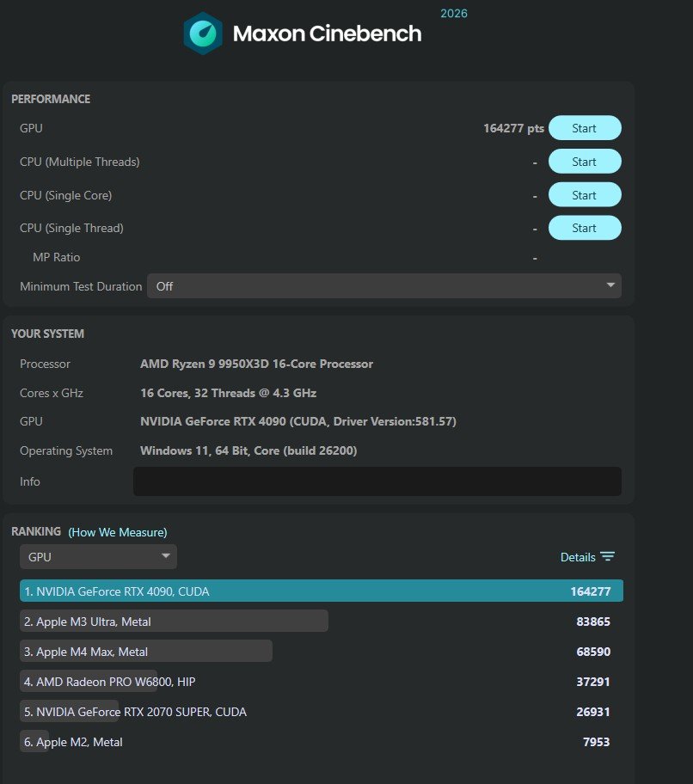The image size is (693, 784).
Task: Open the ranking Details filter text
Action: tap(578, 557)
